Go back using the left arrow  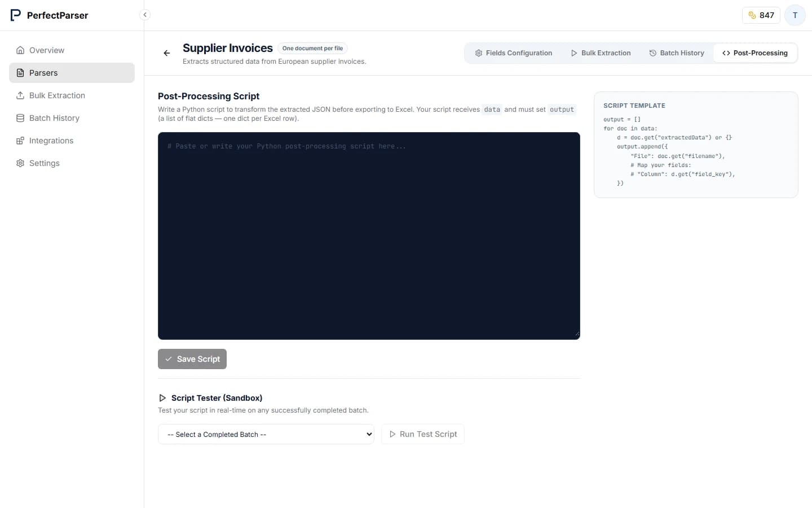(x=167, y=53)
